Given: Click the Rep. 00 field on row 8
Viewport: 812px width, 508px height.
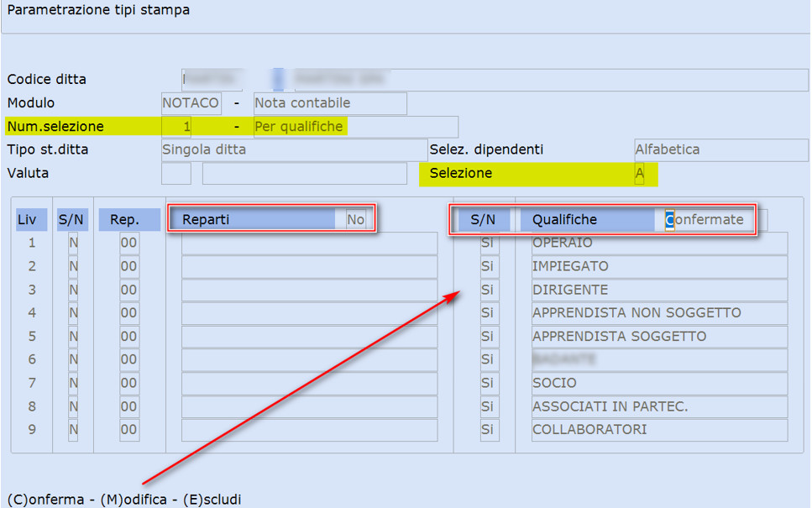Looking at the screenshot, I should pos(129,406).
